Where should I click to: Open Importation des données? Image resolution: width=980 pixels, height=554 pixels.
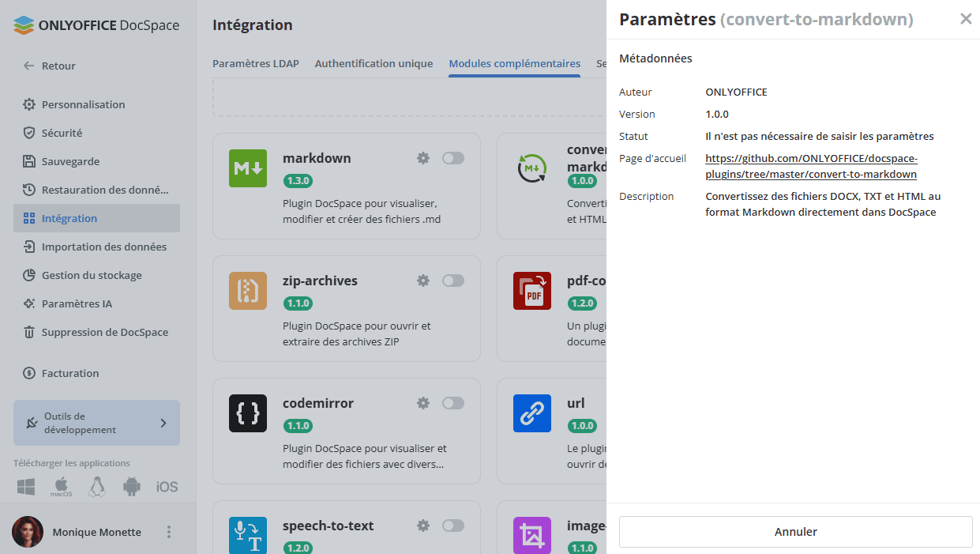coord(96,247)
